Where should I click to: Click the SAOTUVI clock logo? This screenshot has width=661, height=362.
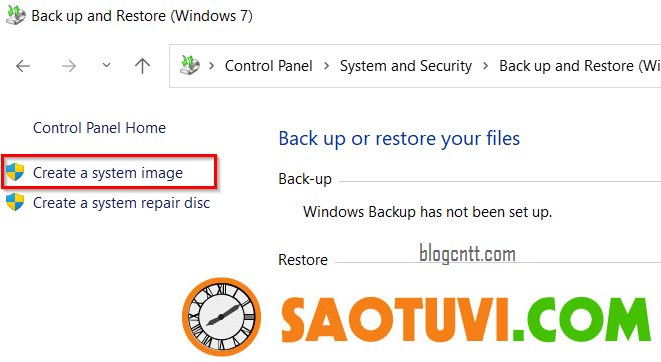point(221,317)
